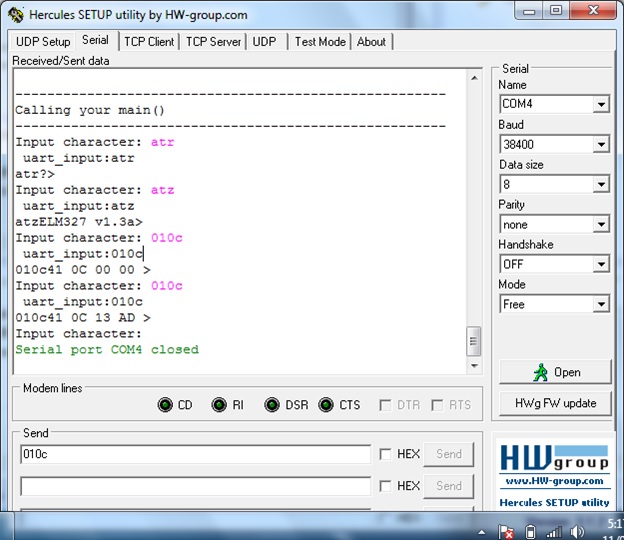This screenshot has height=540, width=624.
Task: Click the 'Input character: atz' line
Action: (x=95, y=190)
